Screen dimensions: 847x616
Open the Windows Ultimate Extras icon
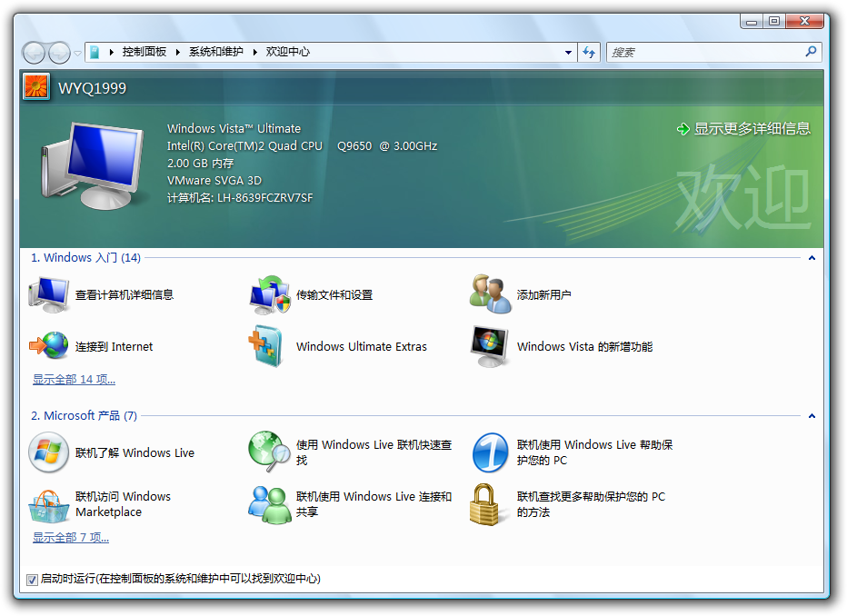265,346
